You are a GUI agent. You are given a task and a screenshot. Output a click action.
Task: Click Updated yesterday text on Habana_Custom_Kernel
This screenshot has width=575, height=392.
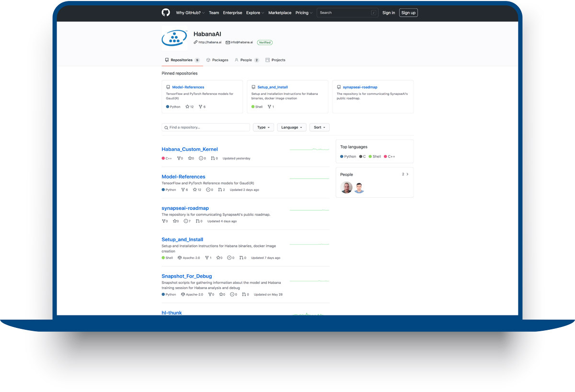coord(237,158)
